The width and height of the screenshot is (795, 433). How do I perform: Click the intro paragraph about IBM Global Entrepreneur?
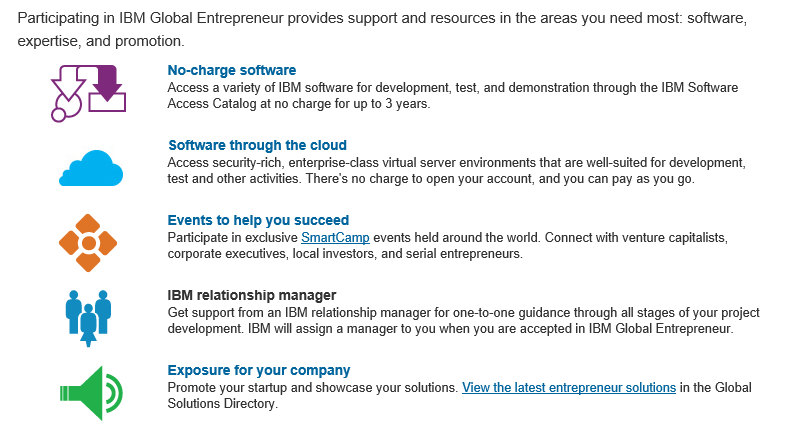click(382, 29)
